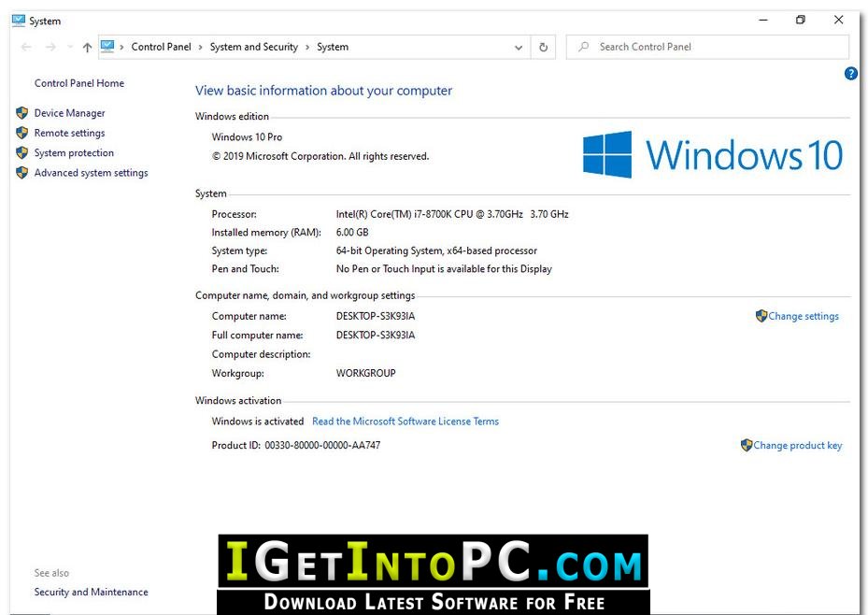Screen dimensions: 868x615
Task: Select the Full computer name value
Action: [376, 335]
